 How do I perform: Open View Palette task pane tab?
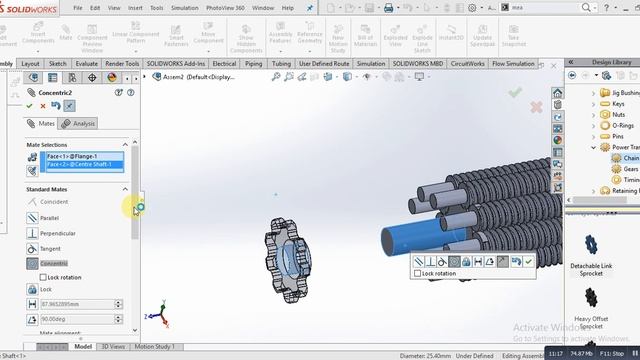coord(558,129)
